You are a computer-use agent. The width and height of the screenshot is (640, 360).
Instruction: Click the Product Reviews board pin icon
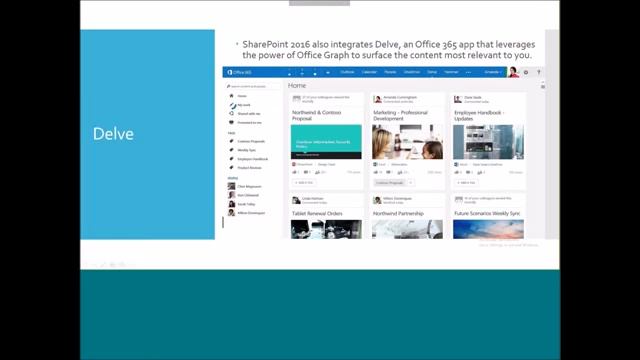click(x=231, y=167)
